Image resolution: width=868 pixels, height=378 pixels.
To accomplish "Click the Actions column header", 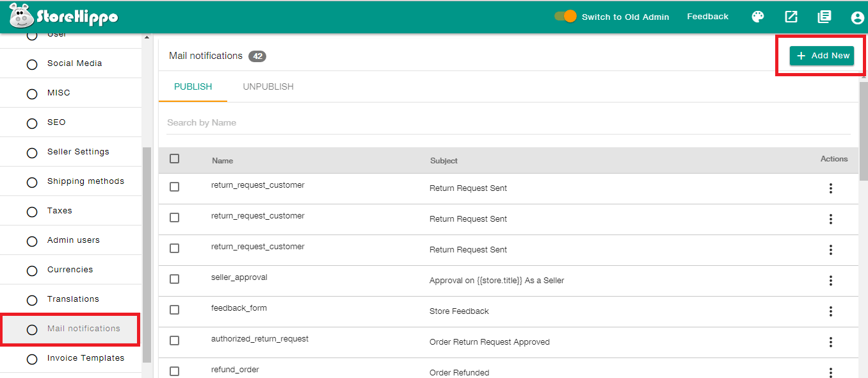I will point(834,159).
